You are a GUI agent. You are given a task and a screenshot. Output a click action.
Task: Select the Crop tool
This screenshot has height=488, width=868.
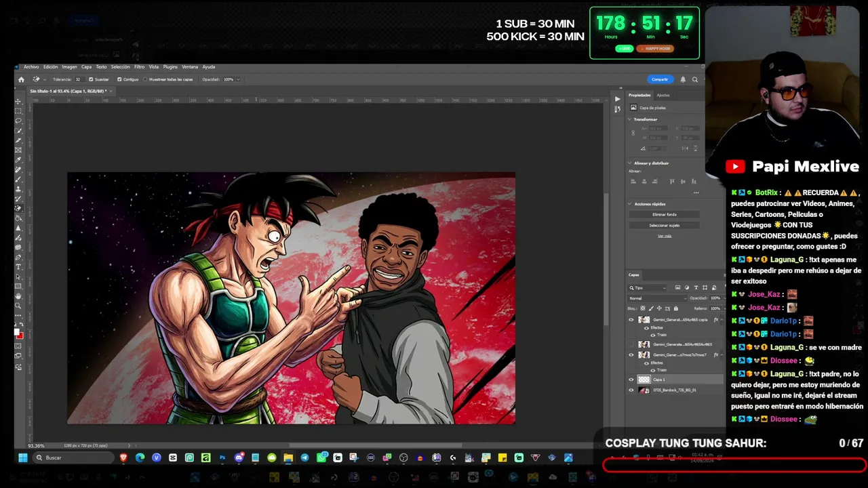(18, 140)
